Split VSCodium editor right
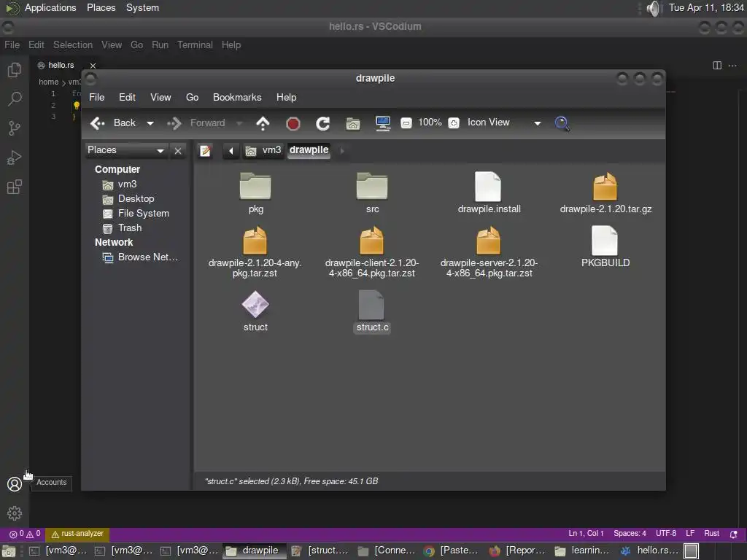 [x=717, y=66]
